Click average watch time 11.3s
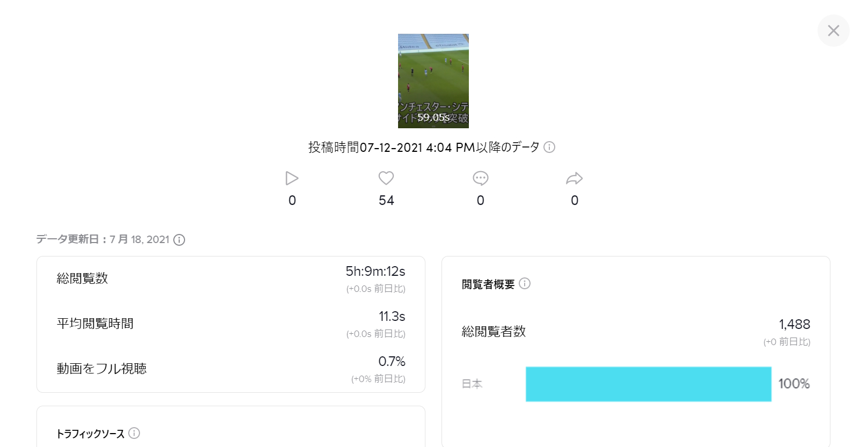 click(392, 317)
